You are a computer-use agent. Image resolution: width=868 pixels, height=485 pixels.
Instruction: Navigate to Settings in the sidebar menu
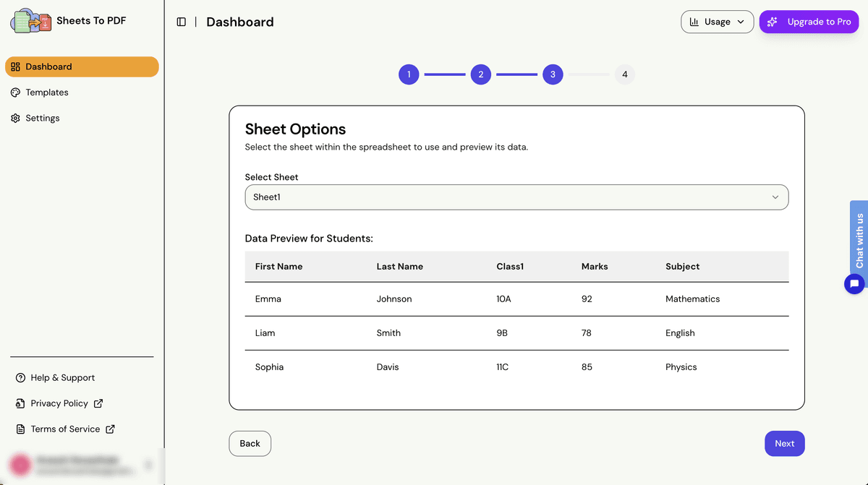[42, 118]
